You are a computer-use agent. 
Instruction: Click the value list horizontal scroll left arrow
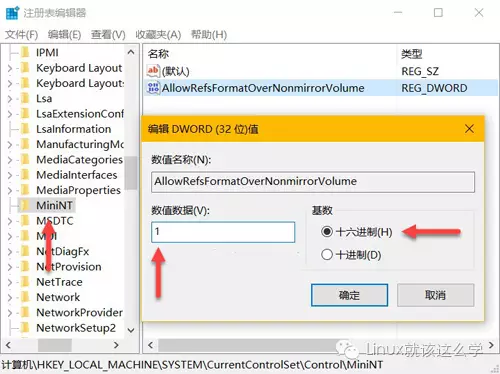(151, 345)
